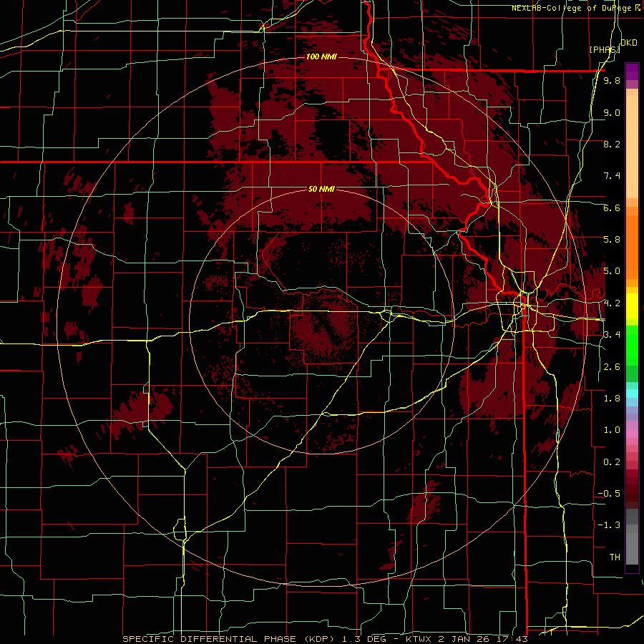Screen dimensions: 644x644
Task: Click the cyan segment of the color bar
Action: (632, 394)
